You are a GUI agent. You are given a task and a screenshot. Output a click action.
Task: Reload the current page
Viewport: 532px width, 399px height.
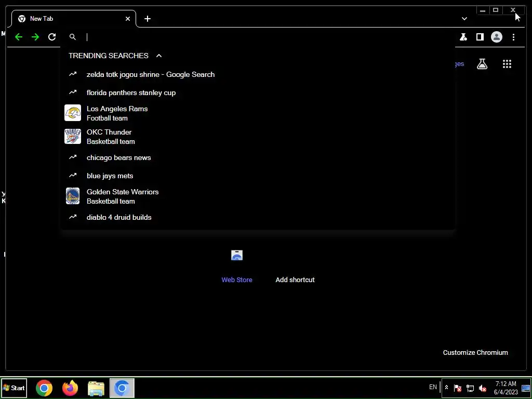[52, 37]
